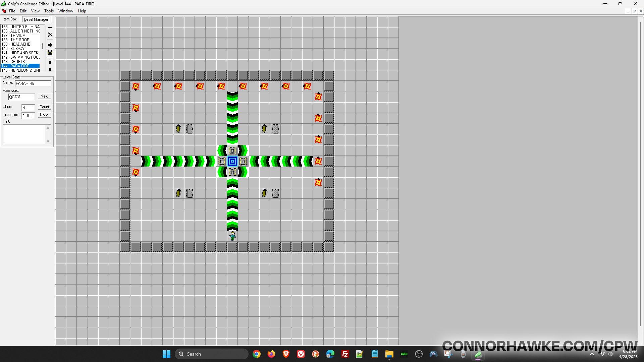The image size is (644, 362).
Task: Select level 136 - ALL OR NOTHING
Action: (20, 31)
